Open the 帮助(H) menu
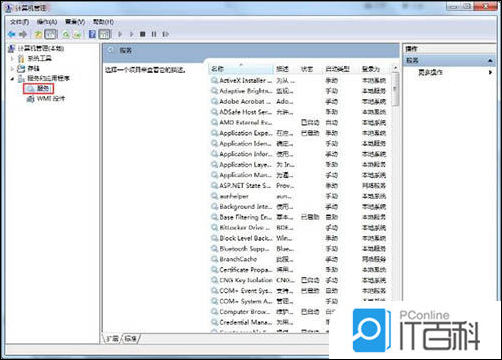This screenshot has height=360, width=502. [103, 22]
